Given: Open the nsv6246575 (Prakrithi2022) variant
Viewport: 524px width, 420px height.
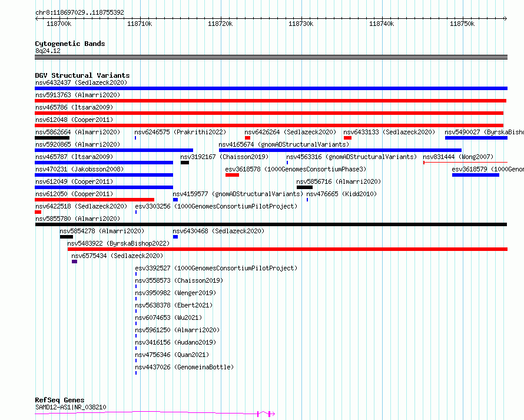Looking at the screenshot, I should pos(181,132).
